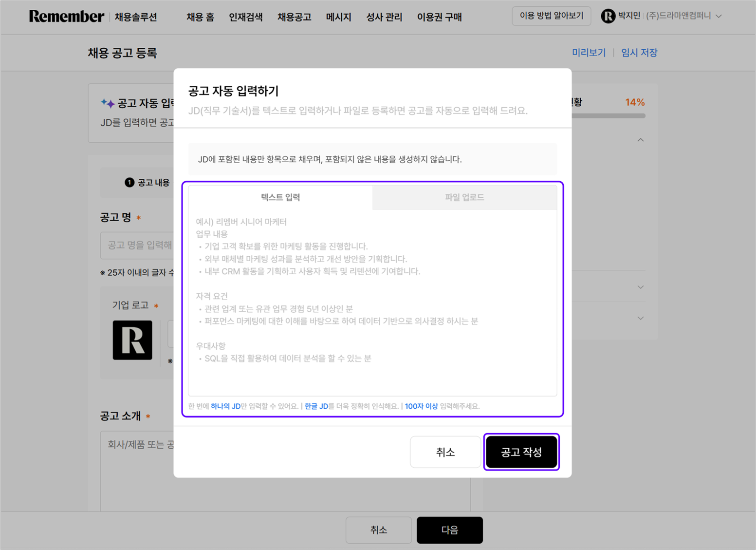Viewport: 756px width, 550px height.
Task: Click the 14% progress bar
Action: tap(608, 116)
